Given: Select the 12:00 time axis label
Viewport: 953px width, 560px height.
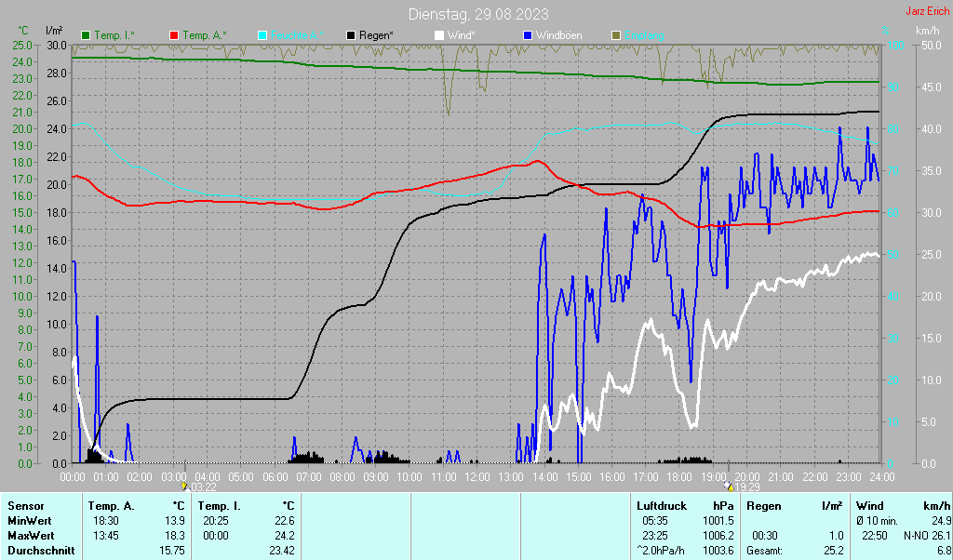Looking at the screenshot, I should [477, 477].
